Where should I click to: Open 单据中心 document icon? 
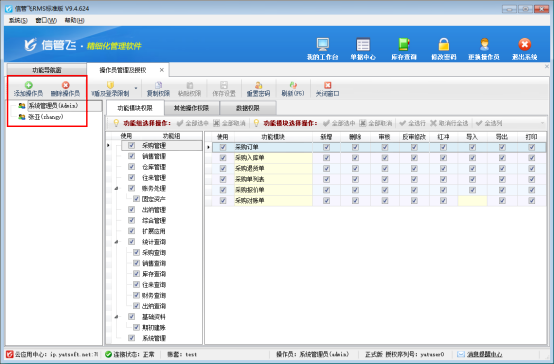tap(363, 45)
